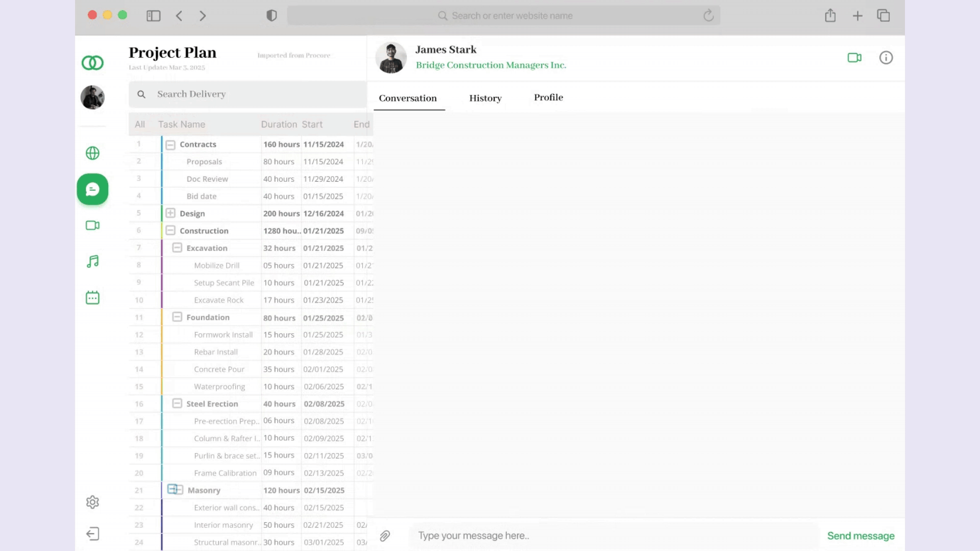
Task: Click the Start column header
Action: click(x=312, y=124)
